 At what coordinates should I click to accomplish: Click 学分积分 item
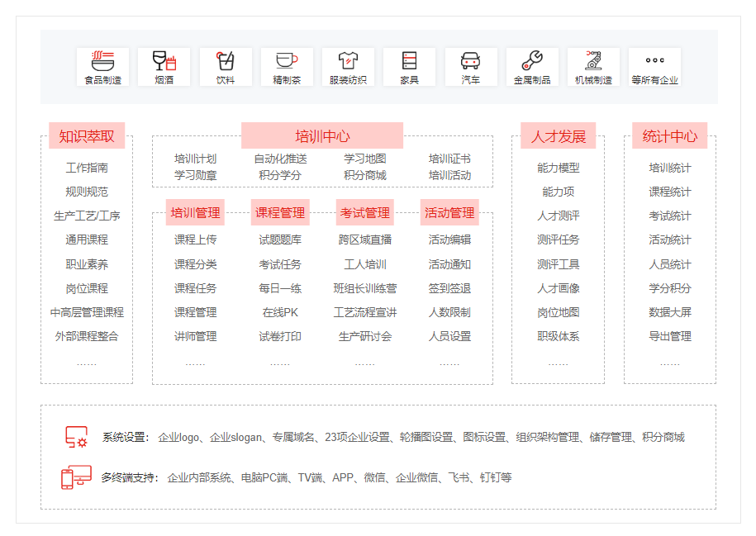click(670, 288)
